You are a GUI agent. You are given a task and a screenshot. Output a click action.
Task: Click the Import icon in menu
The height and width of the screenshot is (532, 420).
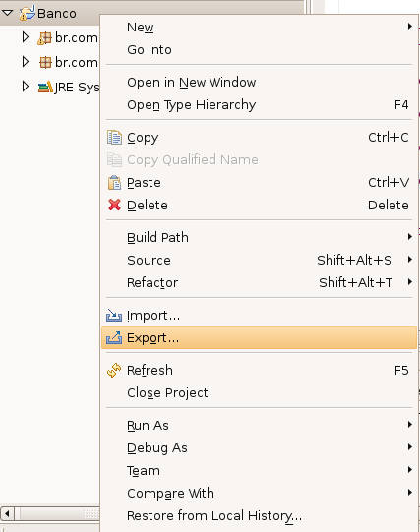[x=114, y=316]
